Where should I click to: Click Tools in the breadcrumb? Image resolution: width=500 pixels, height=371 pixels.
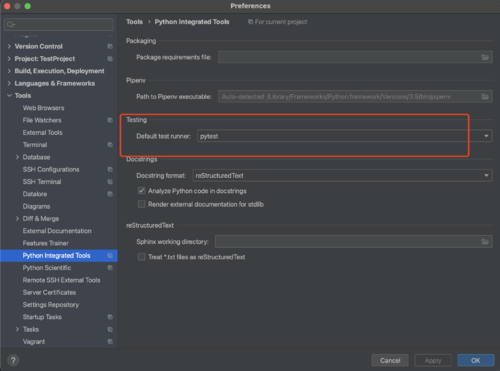pos(134,22)
